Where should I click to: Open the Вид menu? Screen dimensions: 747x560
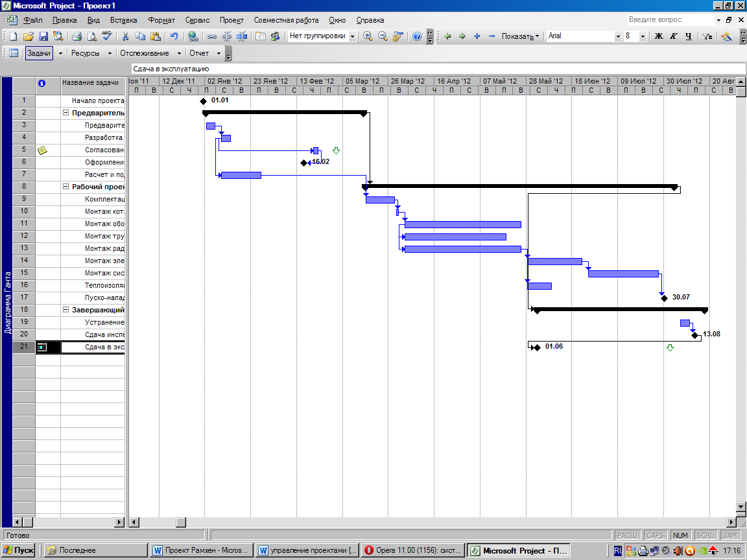click(93, 20)
